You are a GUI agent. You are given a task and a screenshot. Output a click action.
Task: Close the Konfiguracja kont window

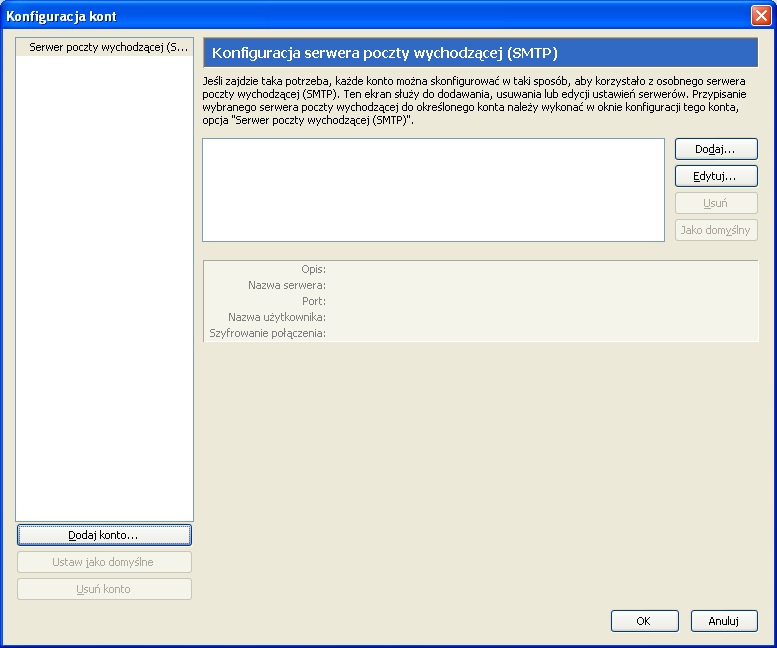point(760,15)
